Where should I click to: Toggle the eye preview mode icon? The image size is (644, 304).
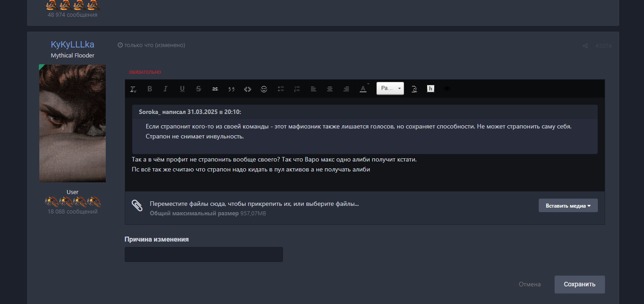coord(447,89)
